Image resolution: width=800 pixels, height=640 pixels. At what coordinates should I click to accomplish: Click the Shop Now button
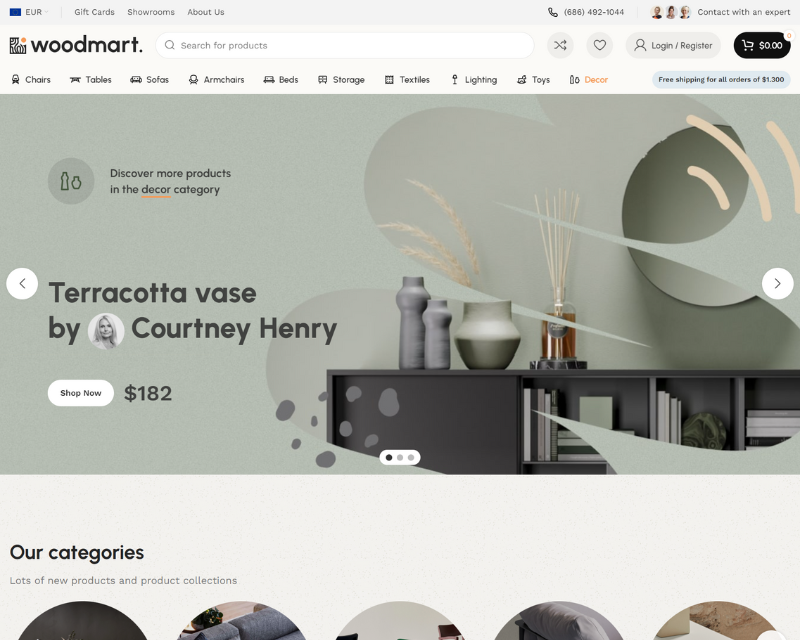click(x=81, y=393)
